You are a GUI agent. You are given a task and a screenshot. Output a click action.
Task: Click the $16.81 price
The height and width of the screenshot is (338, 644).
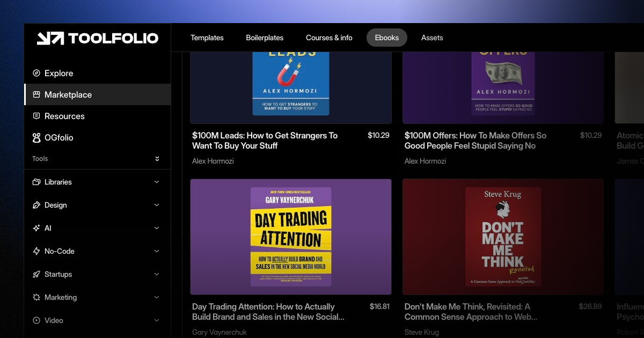(x=379, y=306)
